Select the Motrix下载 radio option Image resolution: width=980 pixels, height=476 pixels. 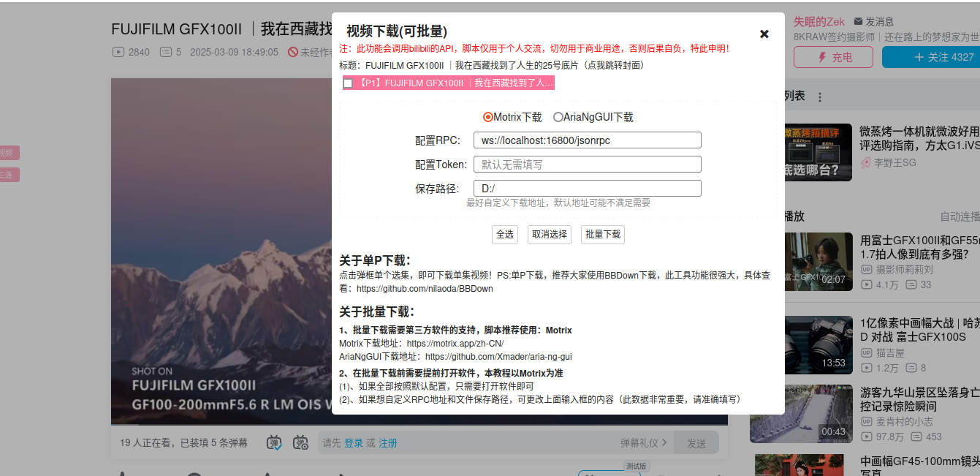(x=488, y=117)
